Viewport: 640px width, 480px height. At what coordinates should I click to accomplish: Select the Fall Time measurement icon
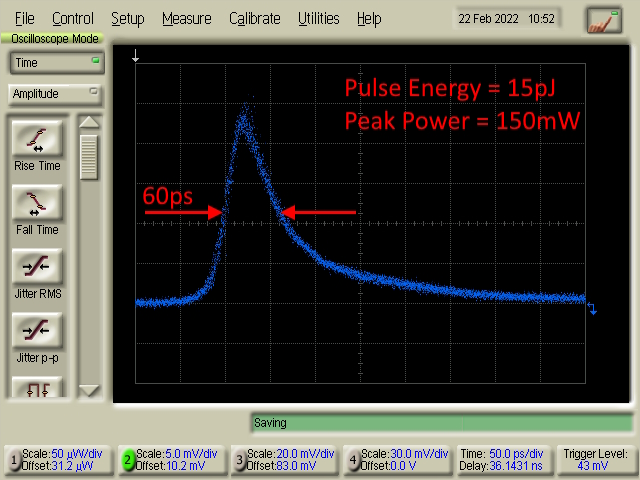(37, 203)
